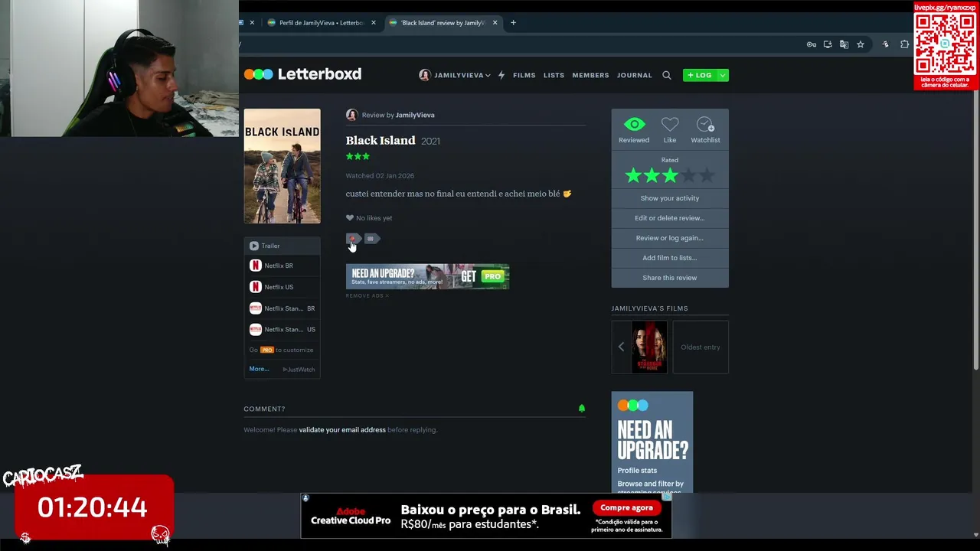980x551 pixels.
Task: Open the activity lightning bolt icon
Action: point(501,75)
